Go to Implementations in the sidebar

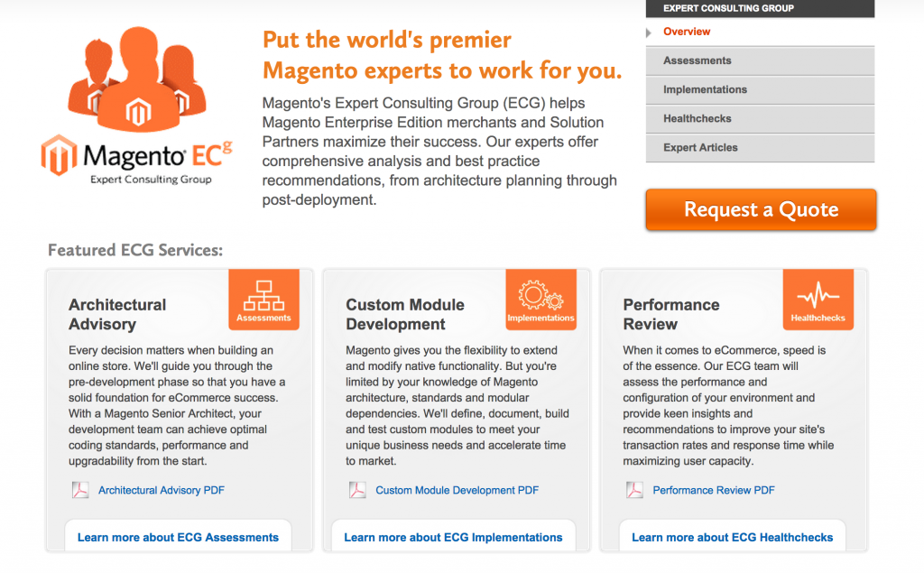click(x=760, y=89)
